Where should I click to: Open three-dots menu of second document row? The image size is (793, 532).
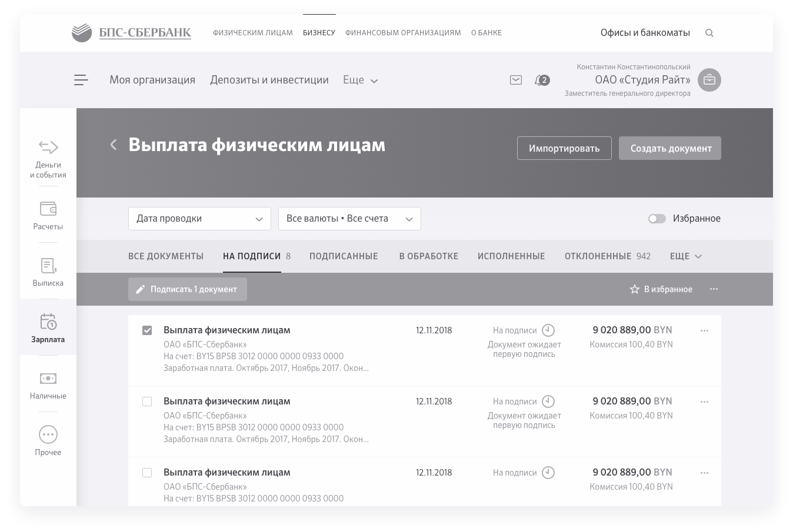tap(704, 401)
